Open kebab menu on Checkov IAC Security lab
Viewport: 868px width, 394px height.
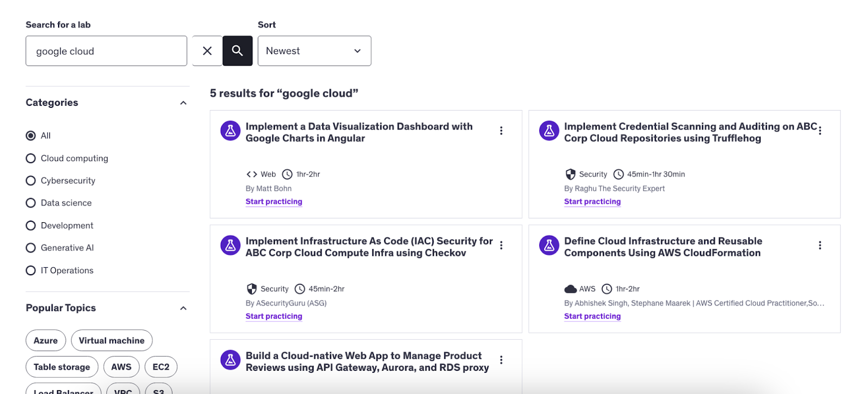tap(501, 246)
